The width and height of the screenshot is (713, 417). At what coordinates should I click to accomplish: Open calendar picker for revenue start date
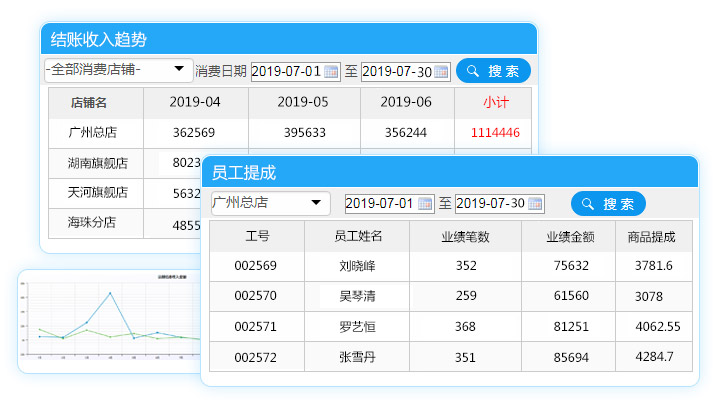(x=332, y=71)
